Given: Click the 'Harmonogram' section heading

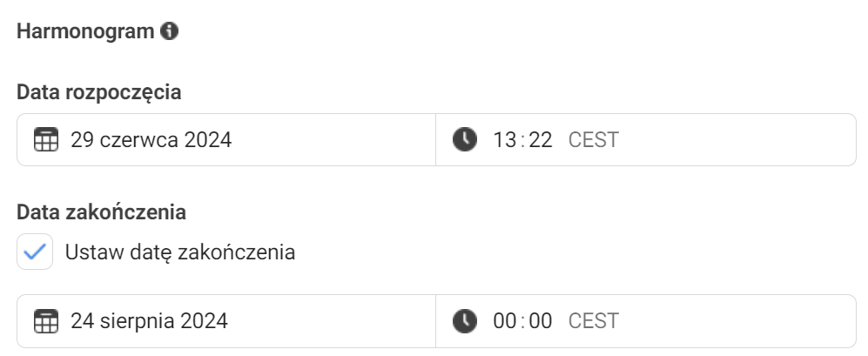Looking at the screenshot, I should pos(85,31).
